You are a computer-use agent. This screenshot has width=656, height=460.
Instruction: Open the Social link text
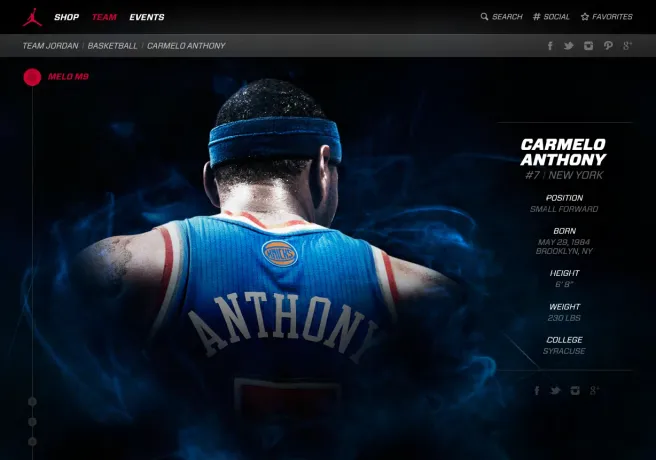557,17
